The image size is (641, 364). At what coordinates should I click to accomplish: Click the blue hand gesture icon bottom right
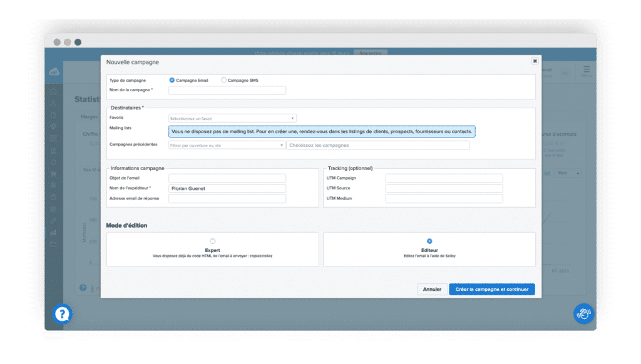pyautogui.click(x=583, y=313)
